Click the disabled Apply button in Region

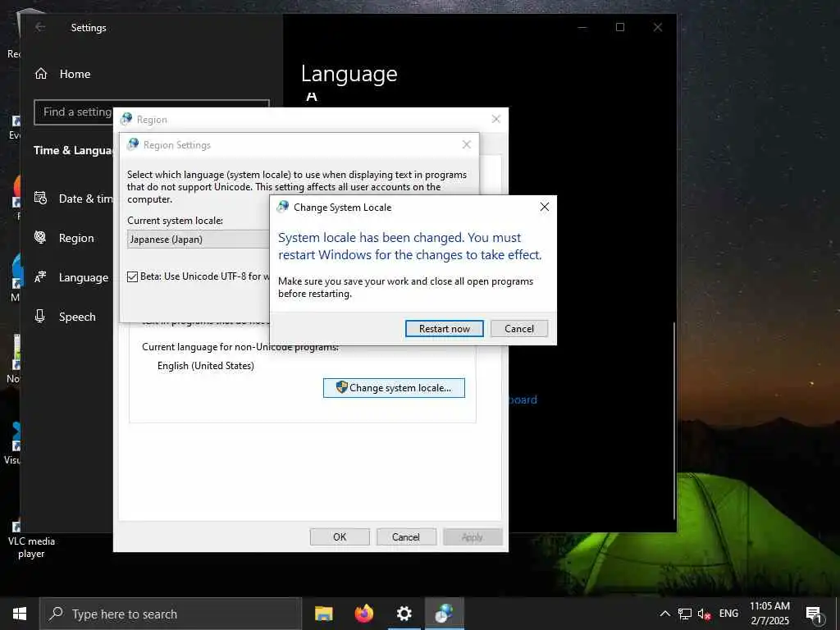coord(472,536)
